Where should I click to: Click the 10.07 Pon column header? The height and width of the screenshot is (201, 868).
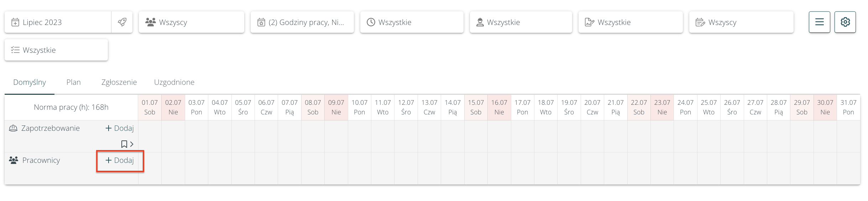359,107
